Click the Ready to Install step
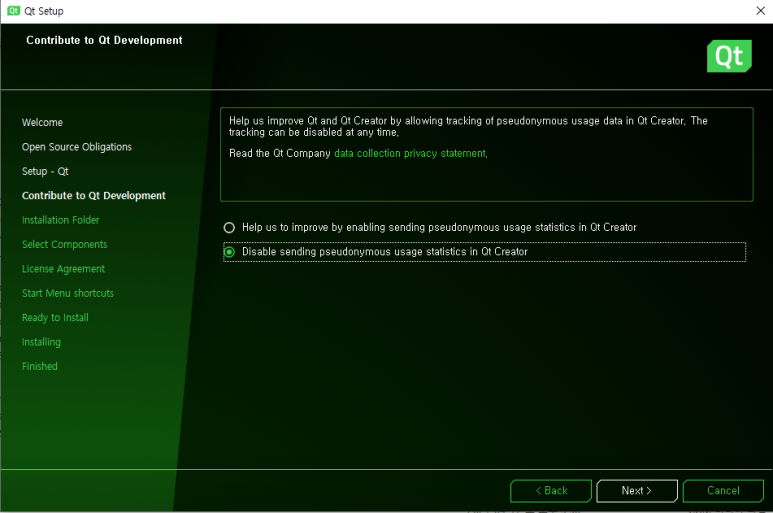 point(55,317)
